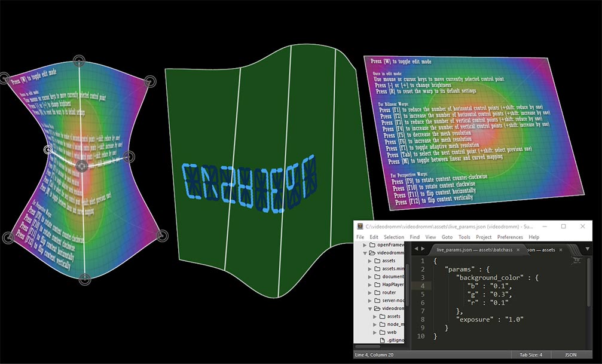Expand the router folder tree arrow
Viewport: 602px width, 364px height.
pyautogui.click(x=370, y=292)
